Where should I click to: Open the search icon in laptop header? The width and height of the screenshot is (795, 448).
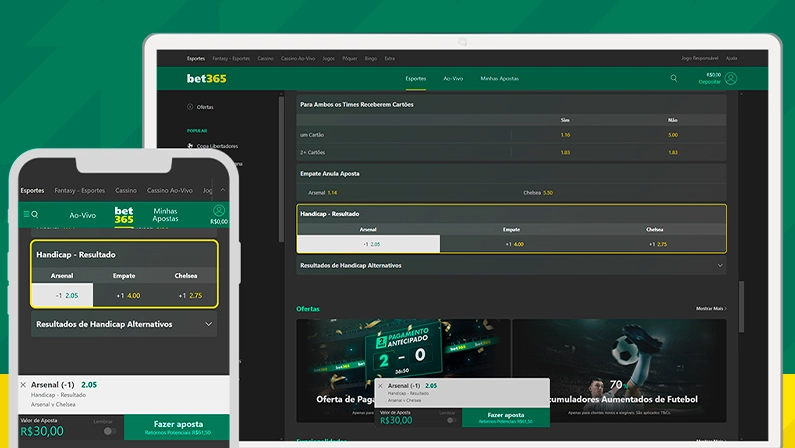[x=674, y=78]
